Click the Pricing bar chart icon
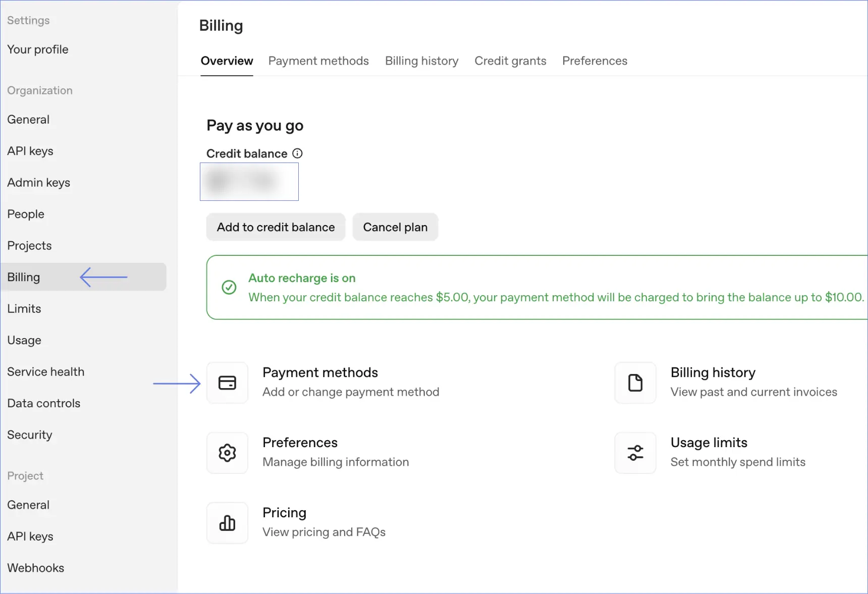The width and height of the screenshot is (868, 594). (x=227, y=523)
